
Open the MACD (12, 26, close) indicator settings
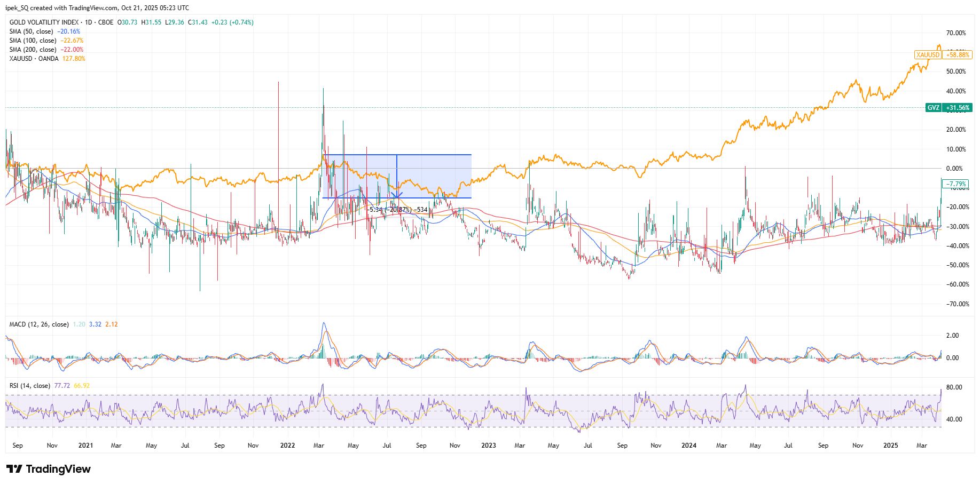tap(39, 324)
